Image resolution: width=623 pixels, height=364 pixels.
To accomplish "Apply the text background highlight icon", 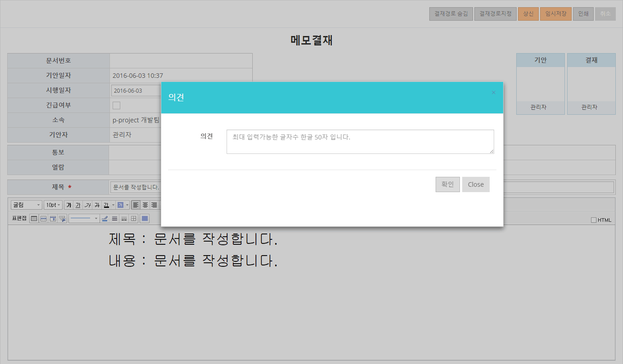I will [x=120, y=205].
